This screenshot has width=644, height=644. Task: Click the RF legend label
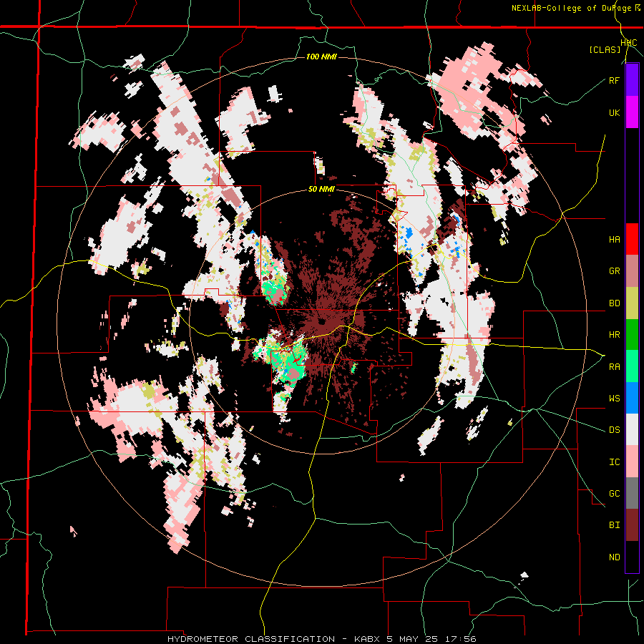point(614,81)
